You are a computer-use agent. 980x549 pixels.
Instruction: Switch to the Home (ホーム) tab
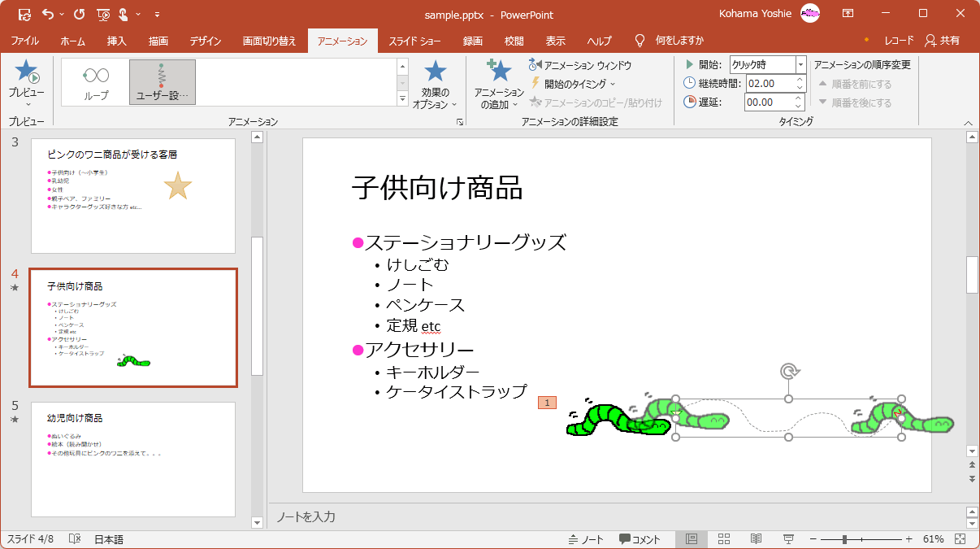(72, 41)
